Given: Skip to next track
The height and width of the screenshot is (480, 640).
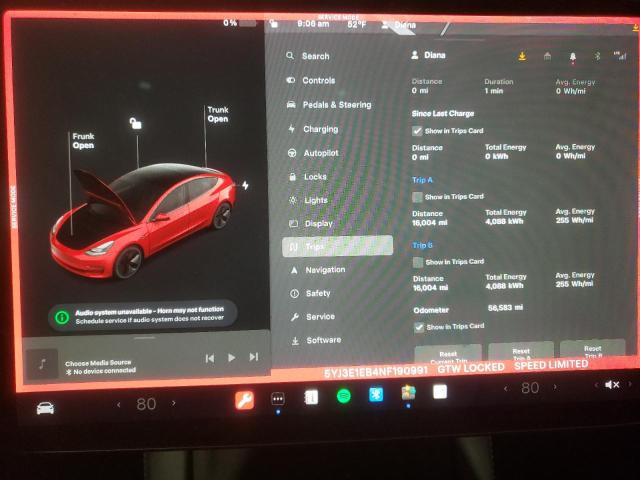Looking at the screenshot, I should click(254, 357).
